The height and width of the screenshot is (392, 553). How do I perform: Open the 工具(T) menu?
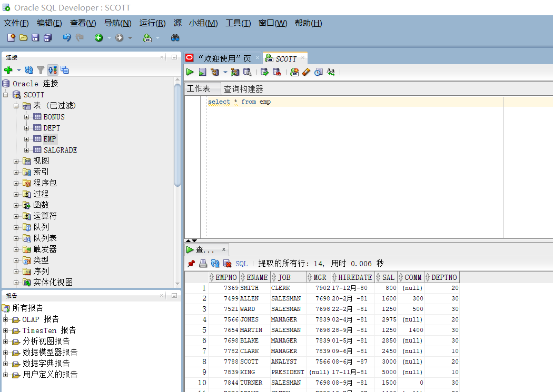[238, 23]
